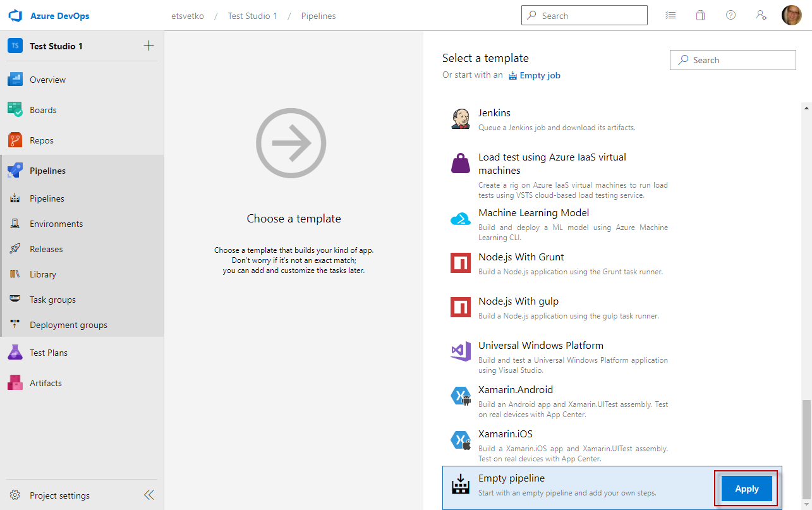Select the Machine Learning Model cloud icon

click(x=460, y=219)
